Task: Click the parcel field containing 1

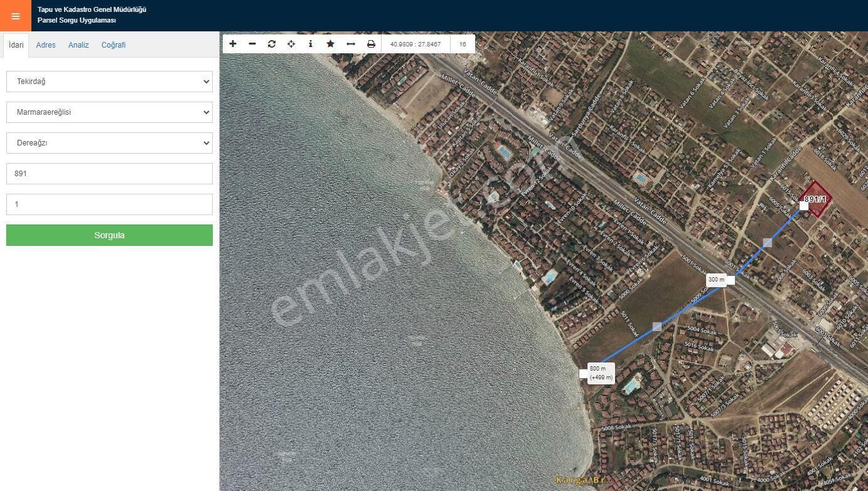Action: coord(109,204)
